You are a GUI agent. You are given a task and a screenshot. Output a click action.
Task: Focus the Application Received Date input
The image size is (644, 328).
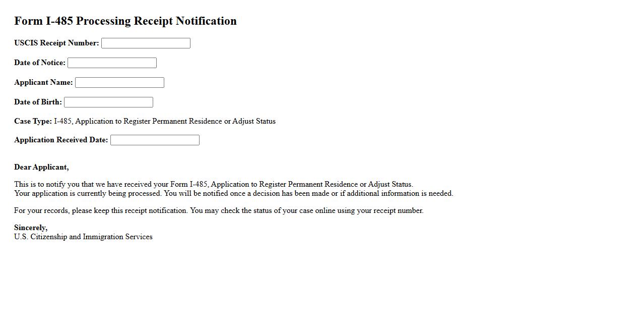click(x=155, y=140)
